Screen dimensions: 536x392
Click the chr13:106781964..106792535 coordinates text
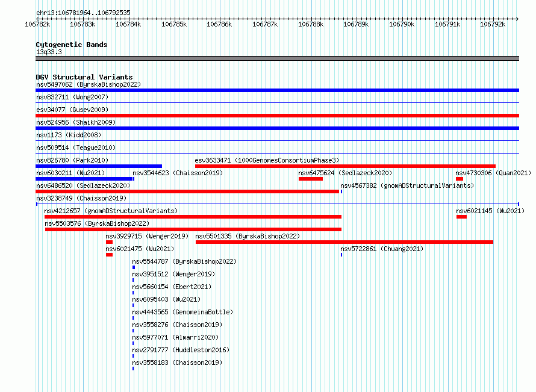coord(83,13)
